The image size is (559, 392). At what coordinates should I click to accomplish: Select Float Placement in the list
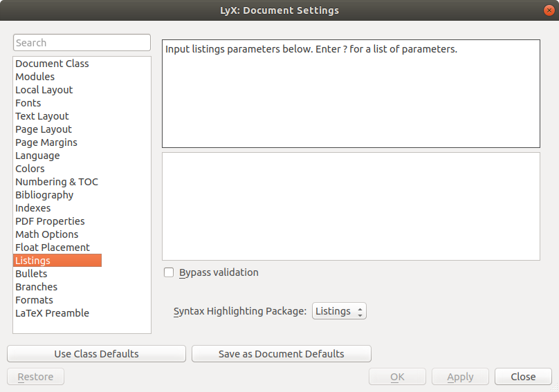click(53, 248)
